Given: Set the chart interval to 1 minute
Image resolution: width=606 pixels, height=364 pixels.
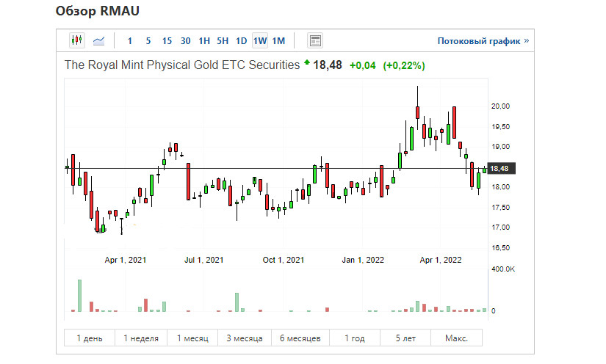Looking at the screenshot, I should pos(130,41).
